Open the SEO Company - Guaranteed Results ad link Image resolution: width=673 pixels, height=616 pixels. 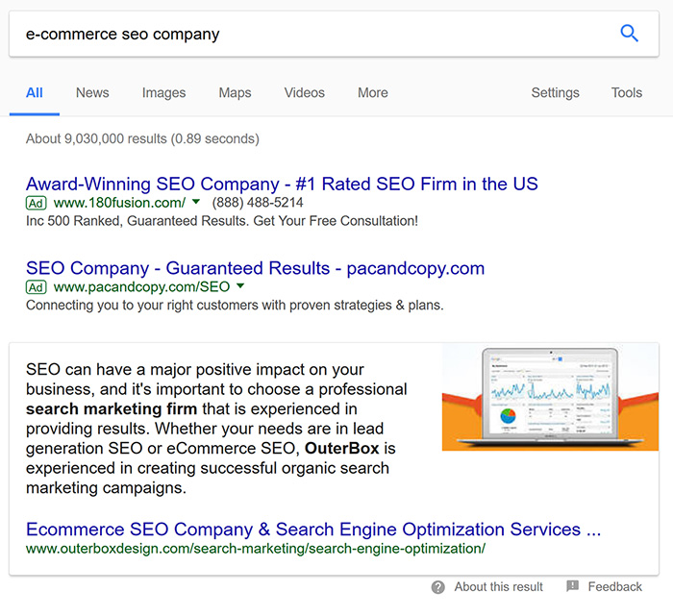pos(255,268)
